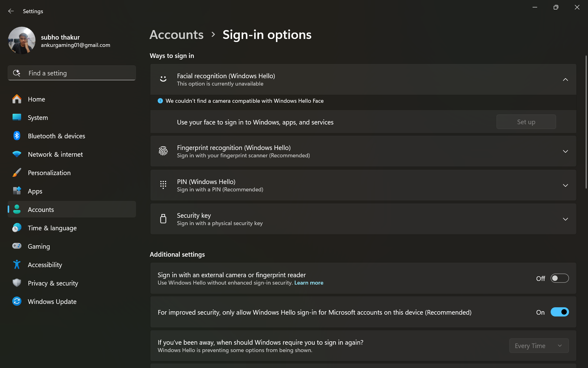
Task: Select Personalization in sidebar
Action: click(72, 173)
